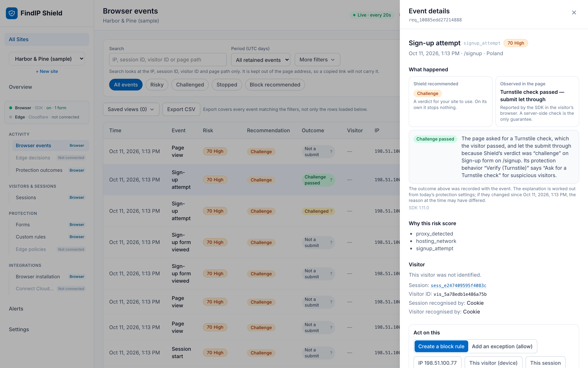Screen dimensions: 588x368
Task: Open Custom rules in sidebar
Action: (x=51, y=237)
